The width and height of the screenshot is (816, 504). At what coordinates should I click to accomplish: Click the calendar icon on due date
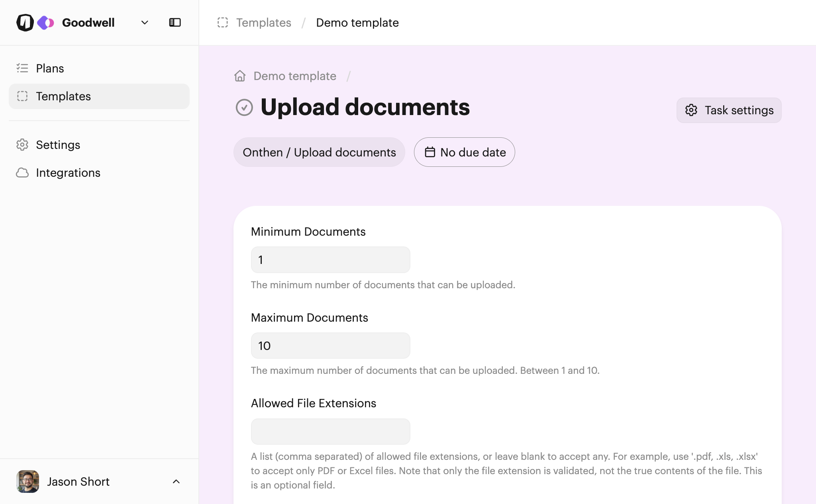pyautogui.click(x=430, y=152)
